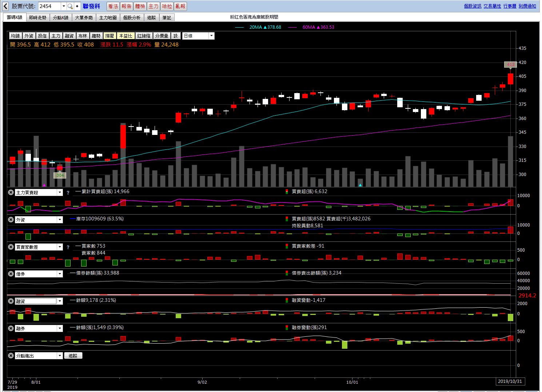Screen dimensions: 542x392
Task: Click the 60MA 363.53 legend text
Action: [x=318, y=27]
